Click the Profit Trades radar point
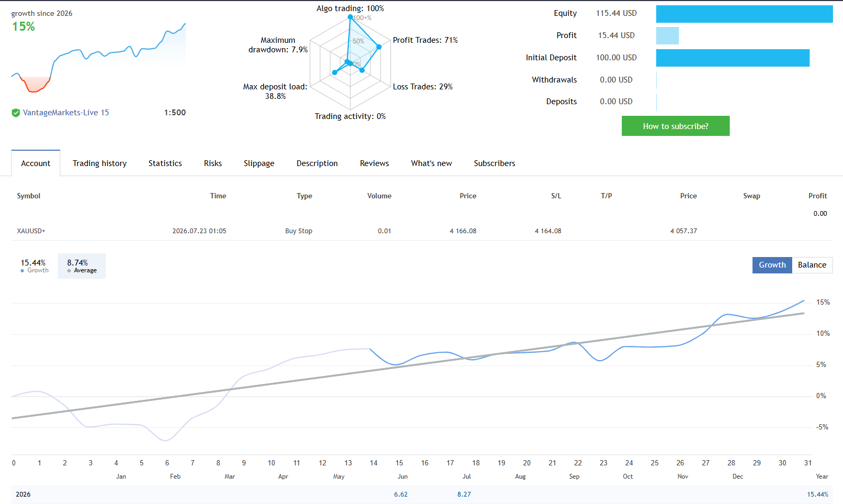Image resolution: width=843 pixels, height=504 pixels. [379, 47]
